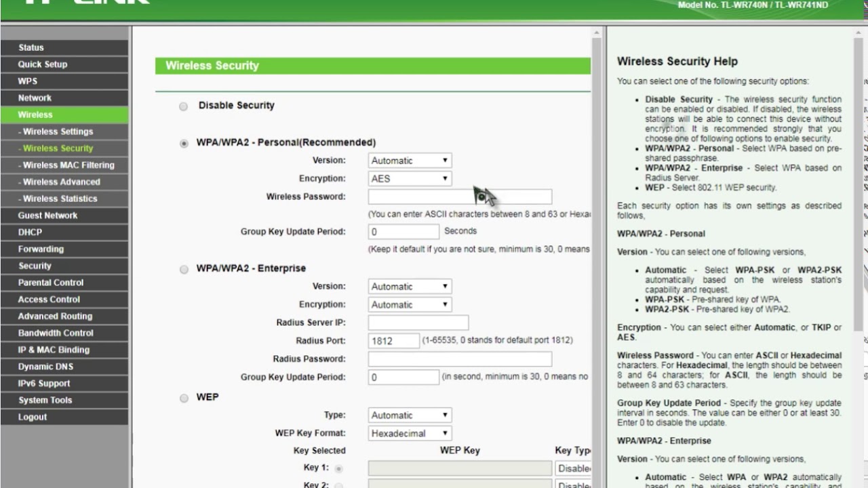The width and height of the screenshot is (868, 488).
Task: Open Parental Control in sidebar
Action: (x=64, y=283)
